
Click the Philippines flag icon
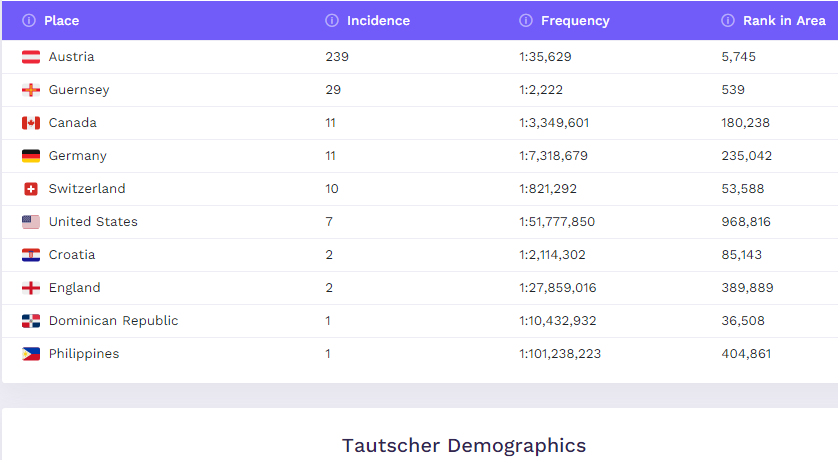point(31,354)
